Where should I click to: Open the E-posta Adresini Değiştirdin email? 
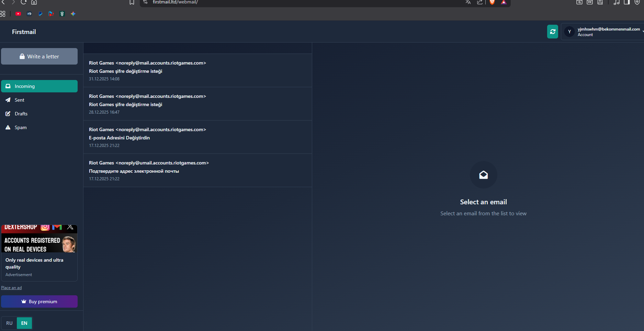coord(197,137)
